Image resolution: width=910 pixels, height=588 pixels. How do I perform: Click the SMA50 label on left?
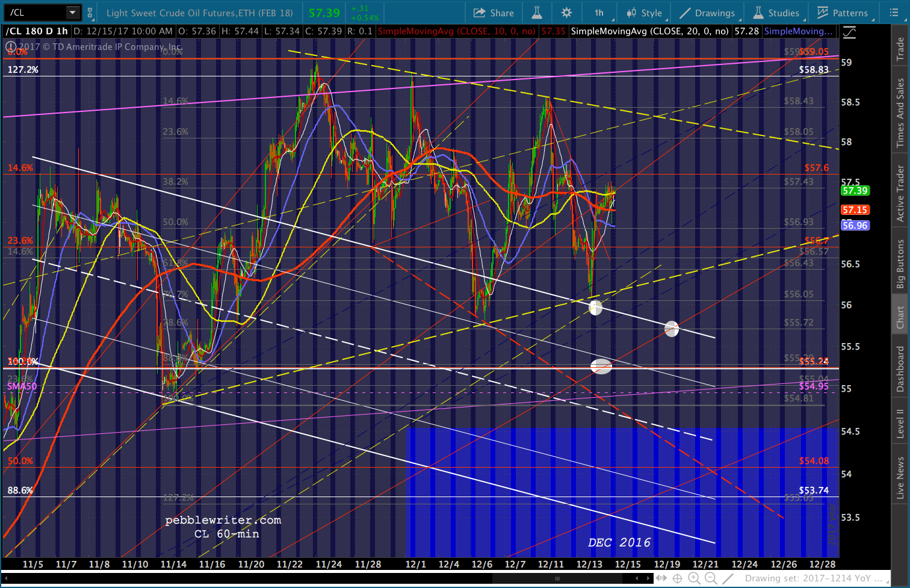coord(22,386)
